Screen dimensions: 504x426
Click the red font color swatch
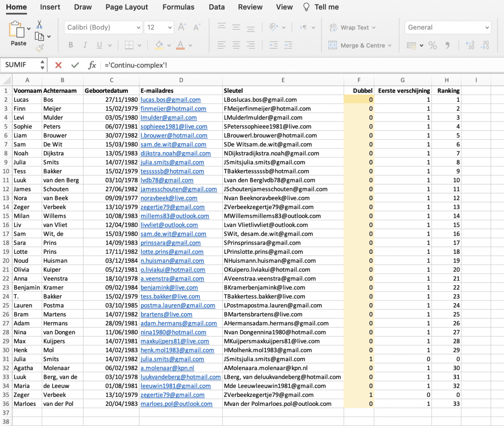pyautogui.click(x=181, y=48)
